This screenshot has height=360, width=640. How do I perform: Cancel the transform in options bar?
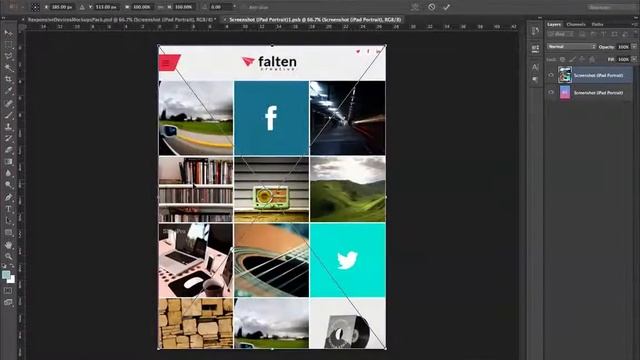(x=431, y=7)
